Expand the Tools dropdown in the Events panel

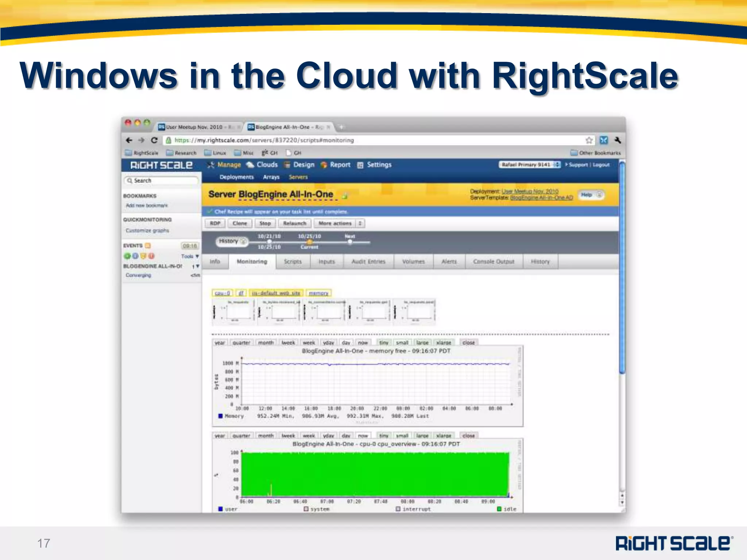190,256
